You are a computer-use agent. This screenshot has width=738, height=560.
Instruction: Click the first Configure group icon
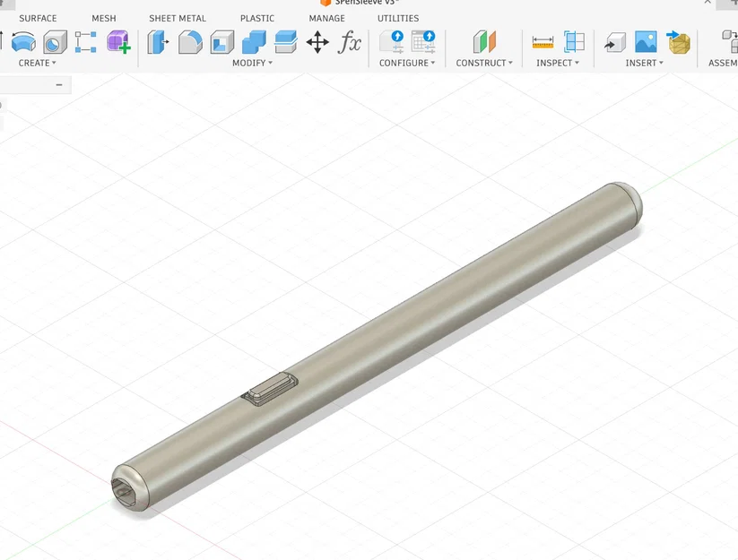(x=393, y=41)
